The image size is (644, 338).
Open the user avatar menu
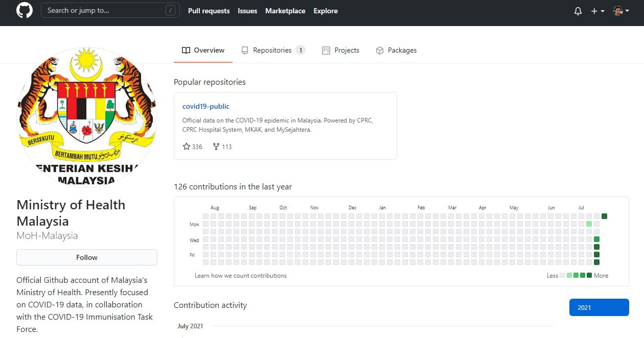point(621,11)
